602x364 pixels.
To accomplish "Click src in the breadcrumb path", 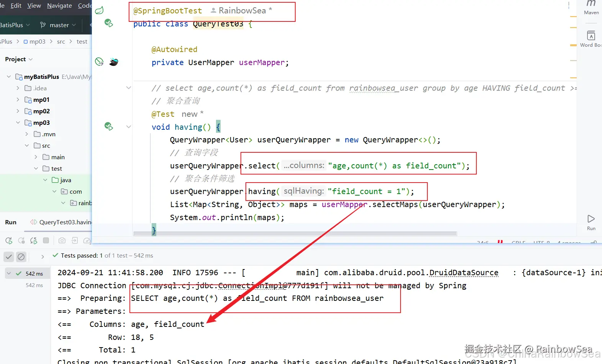I will point(61,41).
